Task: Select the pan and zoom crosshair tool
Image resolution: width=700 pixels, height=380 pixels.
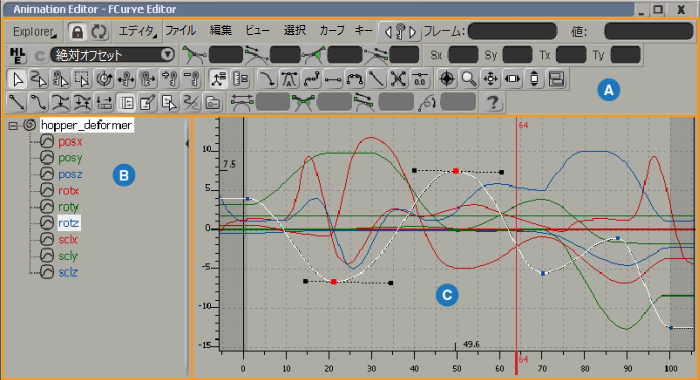Action: pyautogui.click(x=491, y=79)
